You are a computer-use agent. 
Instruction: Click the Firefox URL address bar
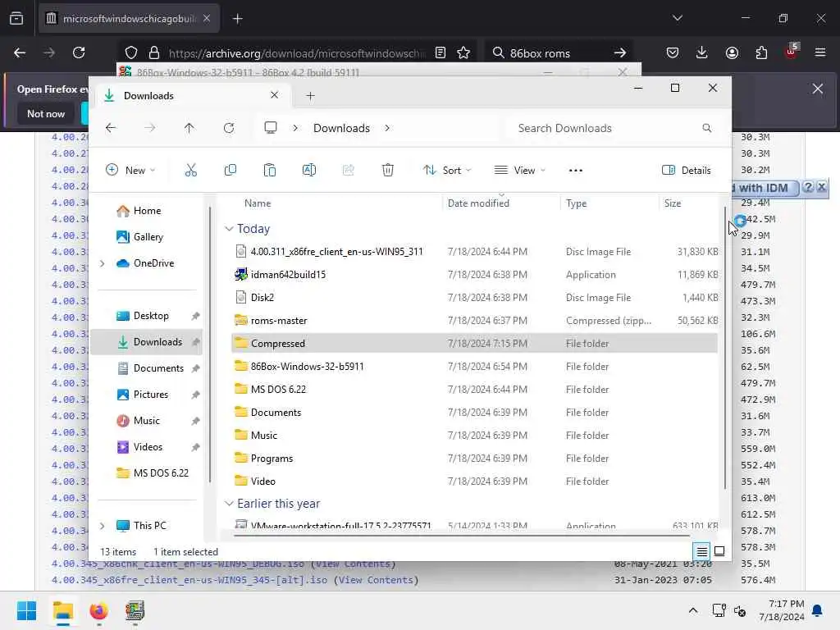coord(296,53)
